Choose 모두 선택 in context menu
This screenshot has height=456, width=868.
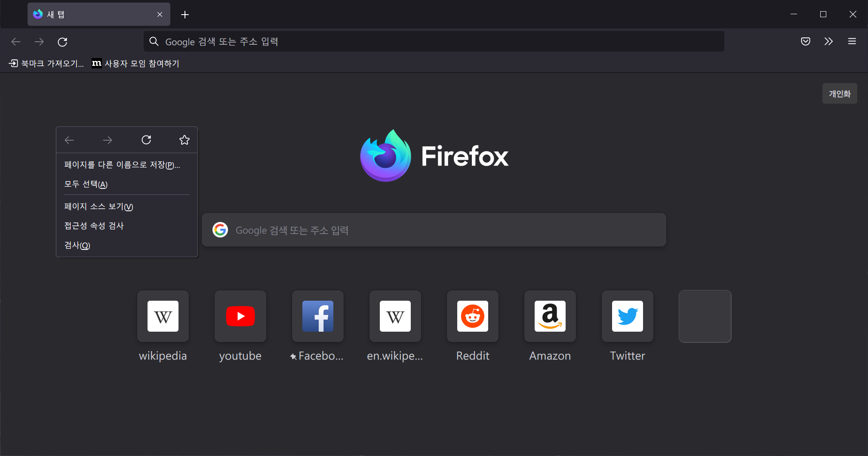127,184
